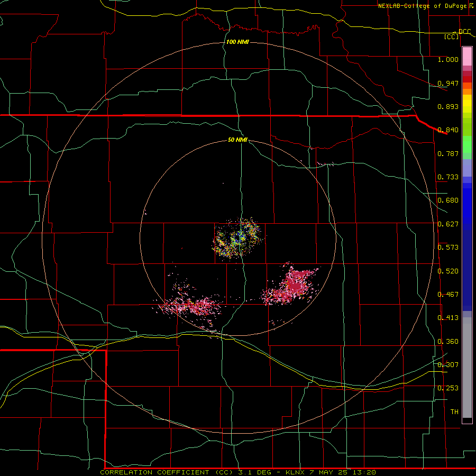Click the 0.253 scale value
Viewport: 476px width, 476px height.
(x=448, y=388)
